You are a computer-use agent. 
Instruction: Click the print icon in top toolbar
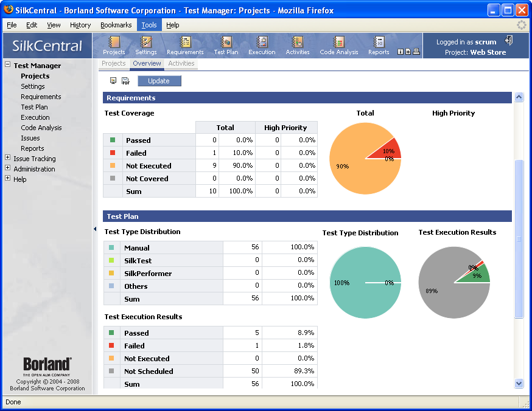416,52
